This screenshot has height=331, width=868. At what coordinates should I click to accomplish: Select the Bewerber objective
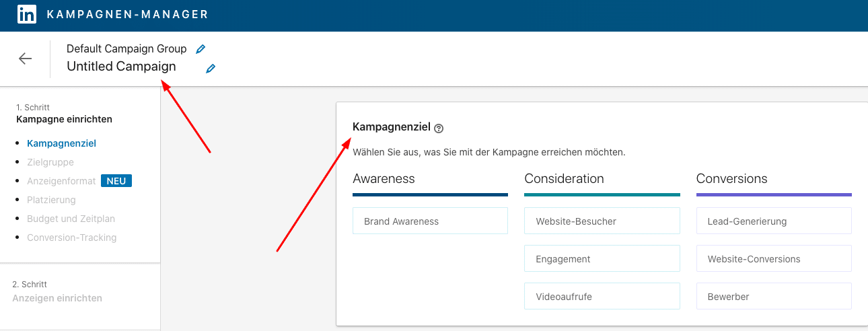(774, 296)
